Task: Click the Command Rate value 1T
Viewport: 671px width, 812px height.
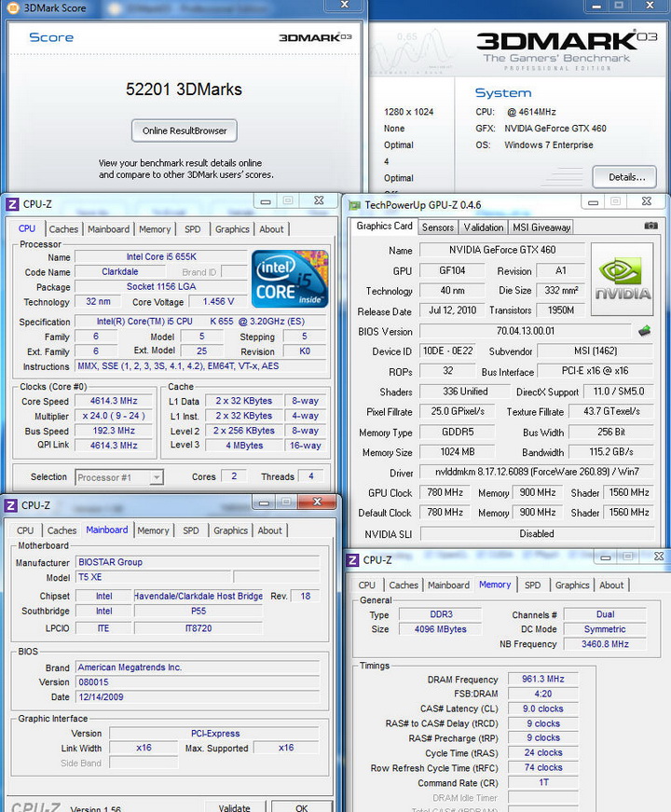Action: tap(542, 782)
